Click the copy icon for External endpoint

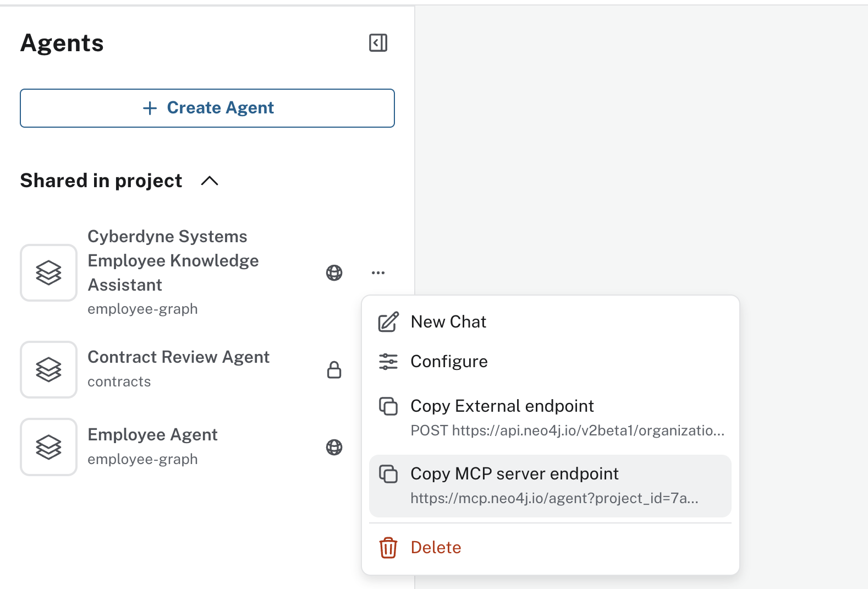pyautogui.click(x=388, y=406)
